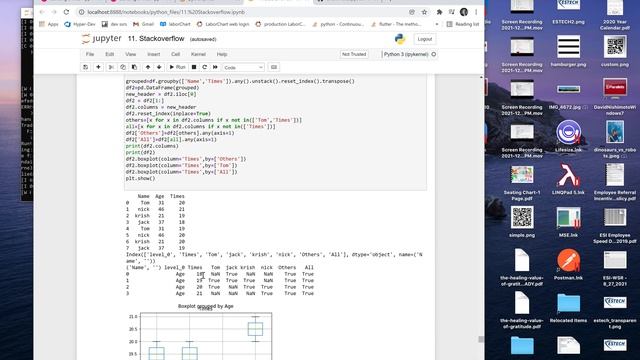Screen dimensions: 640x360
Task: Run the current cell
Action: (x=178, y=67)
